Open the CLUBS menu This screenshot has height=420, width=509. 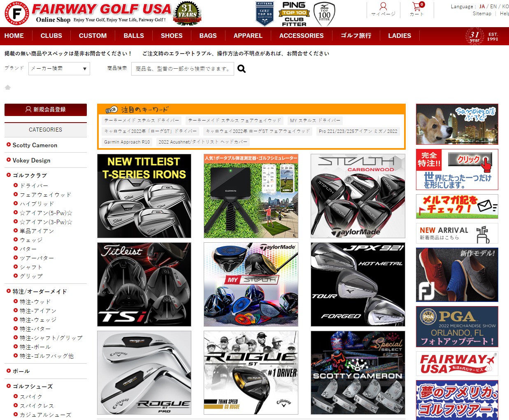tap(51, 36)
